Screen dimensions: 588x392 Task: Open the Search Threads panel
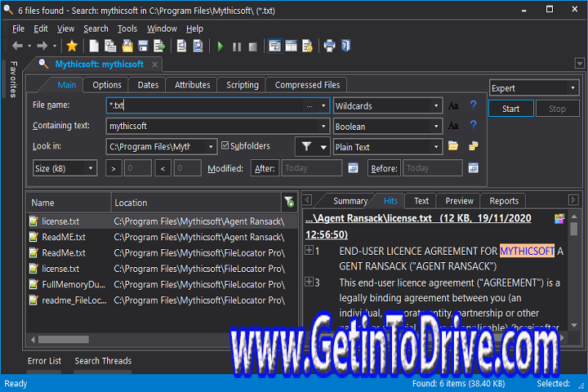[103, 361]
